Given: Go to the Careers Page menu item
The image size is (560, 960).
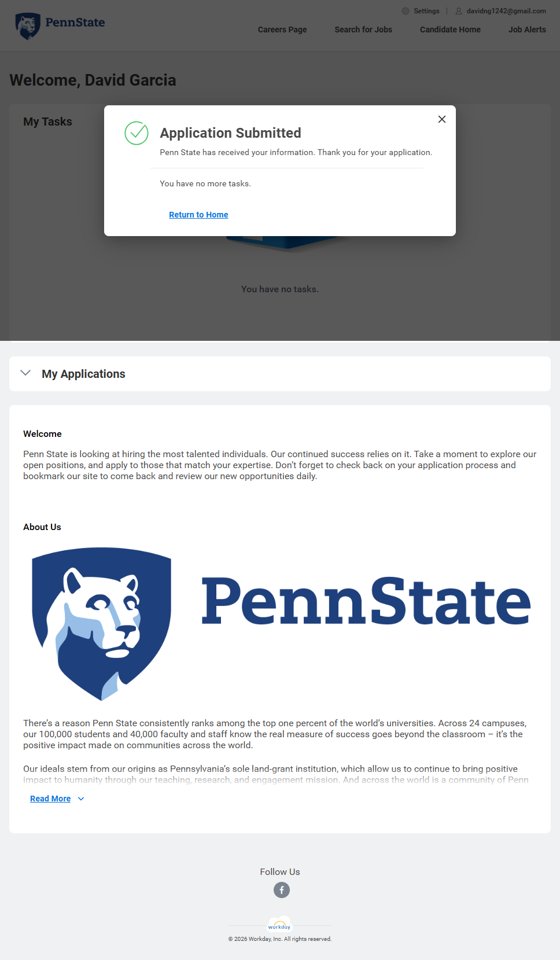Looking at the screenshot, I should point(282,30).
